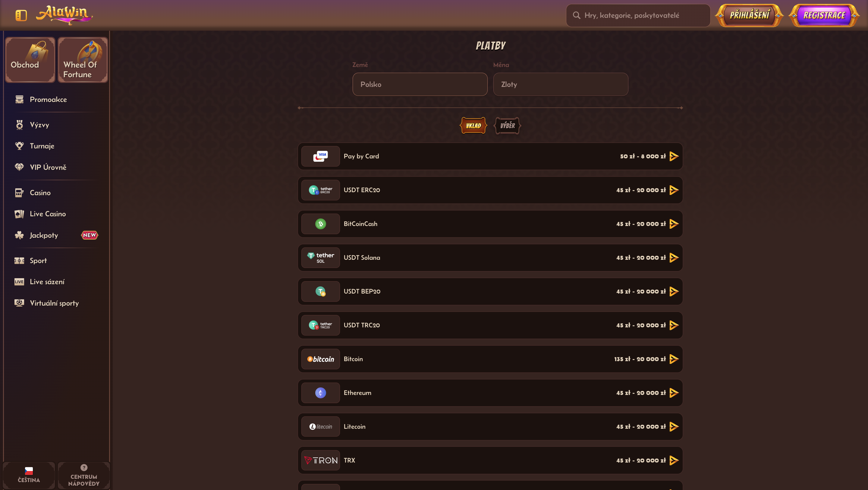This screenshot has width=868, height=490.
Task: Switch to the Vklad deposit tab
Action: tap(473, 126)
